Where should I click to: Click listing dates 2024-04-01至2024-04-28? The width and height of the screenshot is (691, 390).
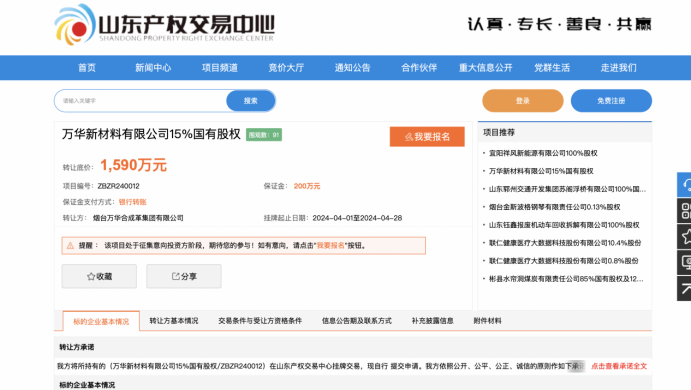[357, 218]
